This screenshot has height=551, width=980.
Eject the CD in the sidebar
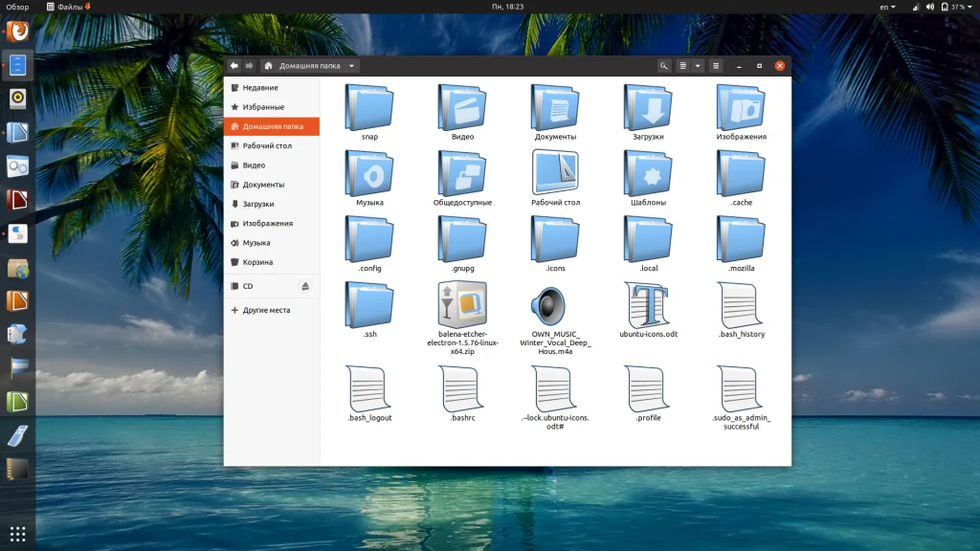[305, 286]
